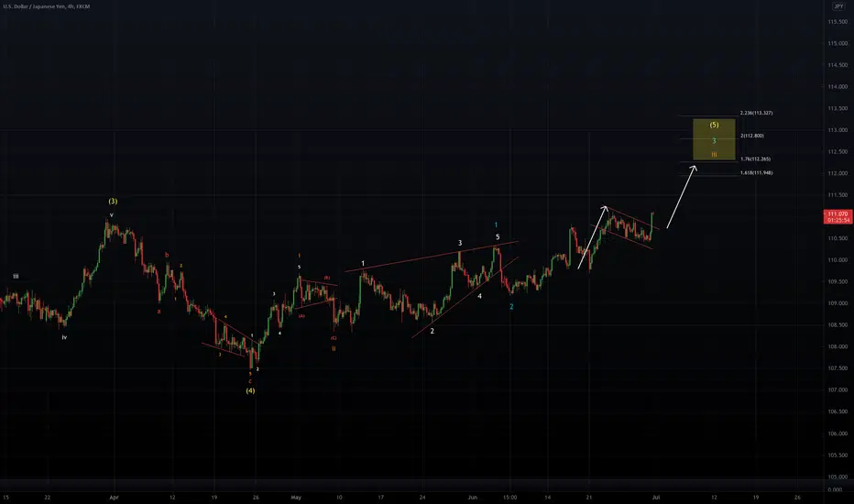This screenshot has width=854, height=504.
Task: Click the Jul label on the time axis
Action: (x=656, y=498)
